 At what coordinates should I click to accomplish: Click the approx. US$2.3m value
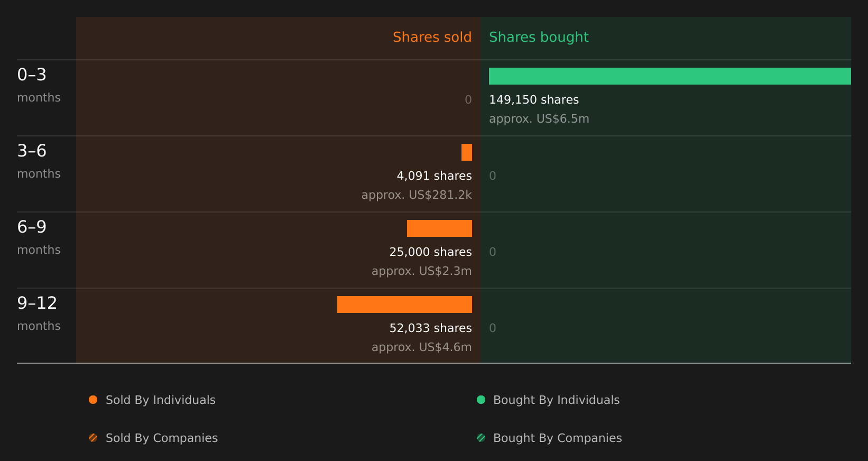point(422,271)
